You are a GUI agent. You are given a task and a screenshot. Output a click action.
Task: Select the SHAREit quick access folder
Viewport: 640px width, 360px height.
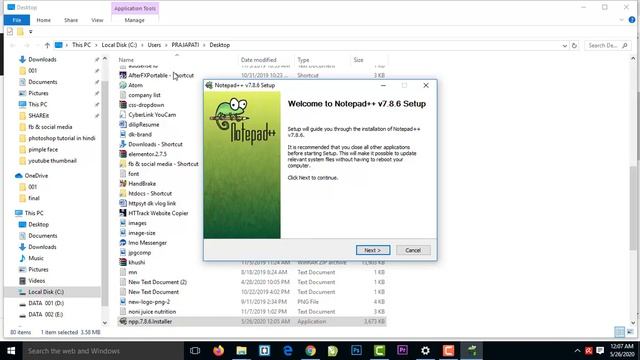(x=38, y=116)
